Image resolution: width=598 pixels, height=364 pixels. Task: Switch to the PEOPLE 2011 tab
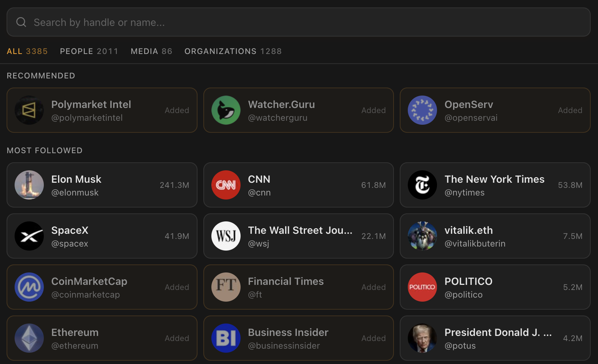click(89, 51)
